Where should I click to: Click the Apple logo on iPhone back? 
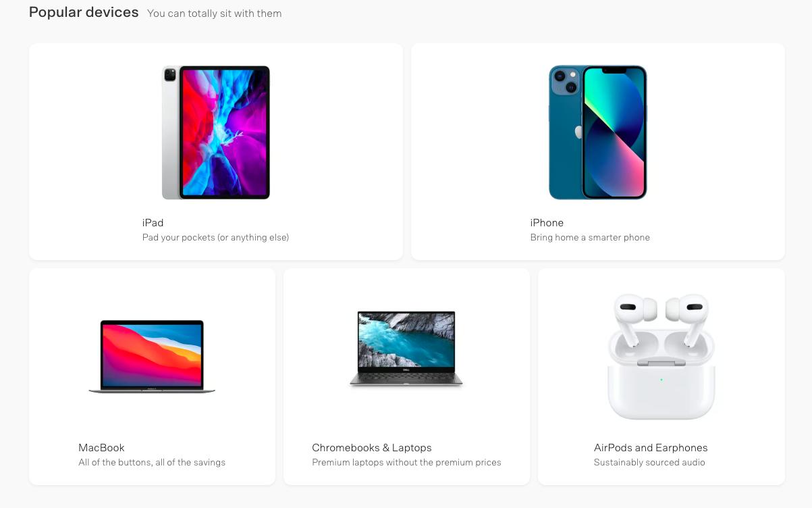(x=578, y=132)
